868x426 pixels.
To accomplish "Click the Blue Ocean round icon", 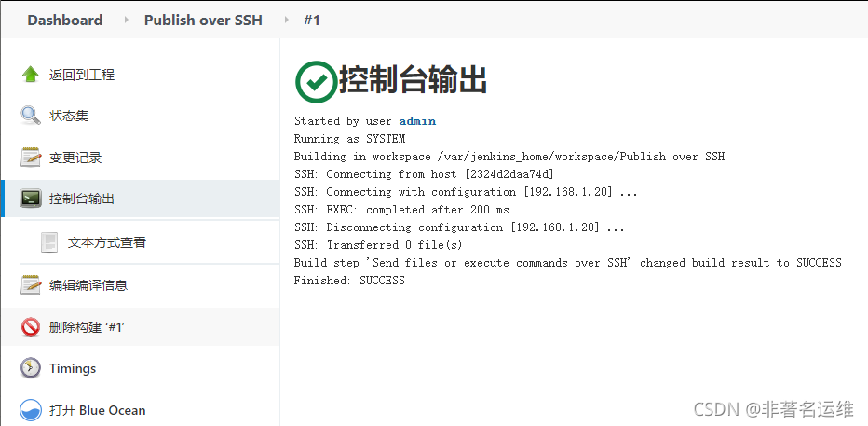I will tap(31, 410).
